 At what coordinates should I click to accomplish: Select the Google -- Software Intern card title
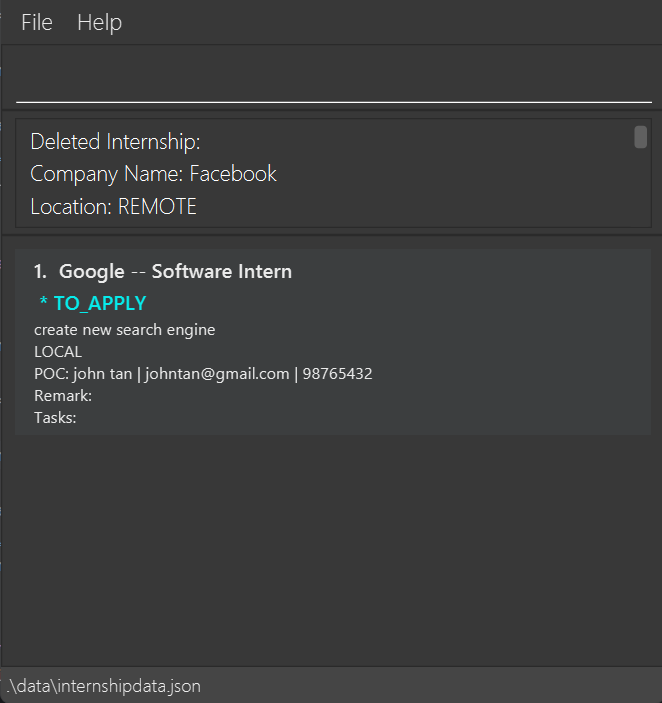pos(163,272)
